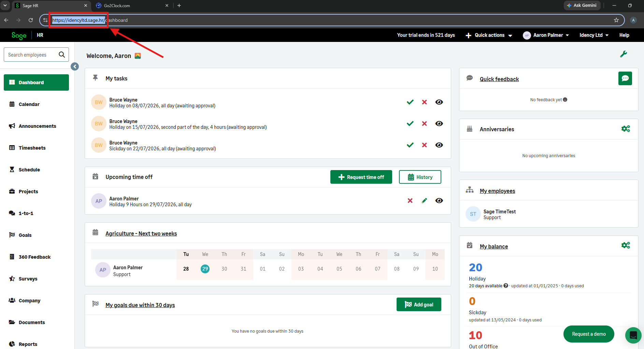644x349 pixels.
Task: View Aaron Palmer upcoming holiday details
Action: point(439,201)
